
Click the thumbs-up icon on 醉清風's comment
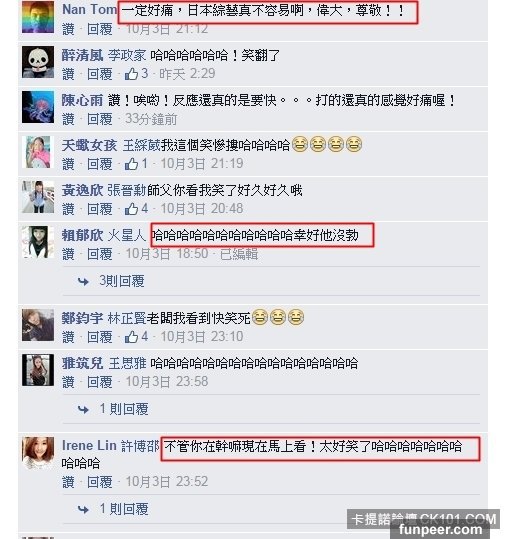point(131,74)
